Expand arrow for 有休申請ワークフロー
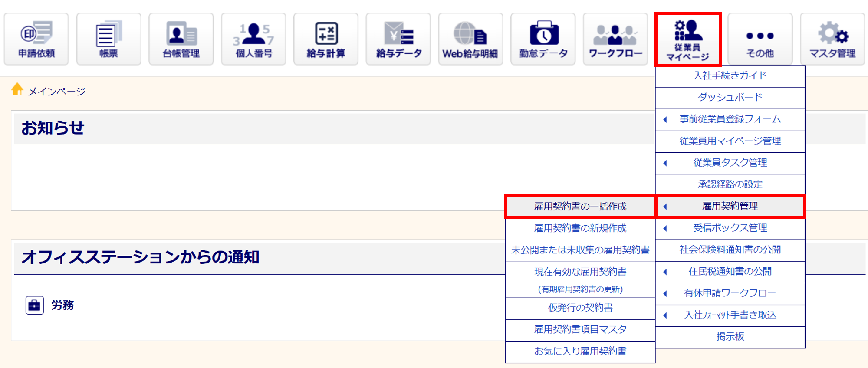The height and width of the screenshot is (368, 868). (x=665, y=294)
